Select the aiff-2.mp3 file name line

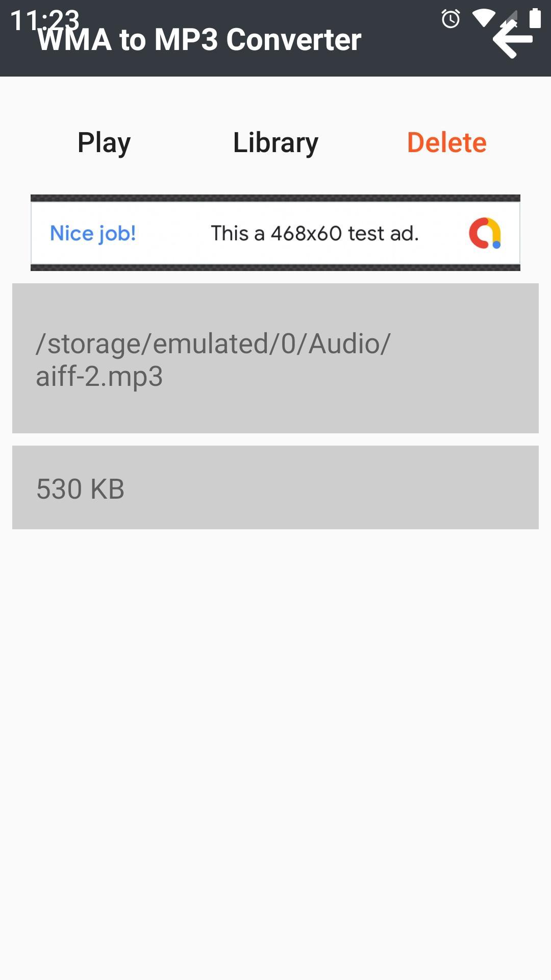[99, 377]
